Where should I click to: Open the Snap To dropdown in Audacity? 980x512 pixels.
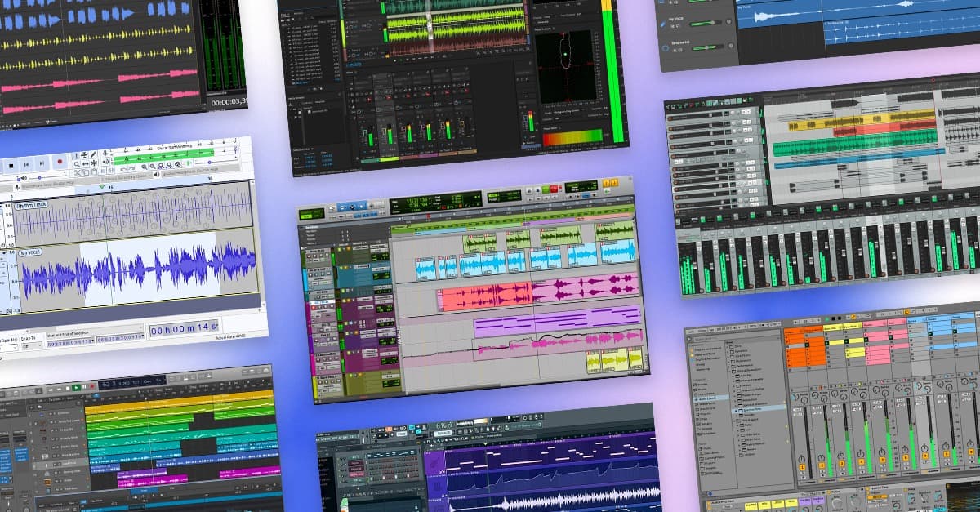tap(31, 345)
